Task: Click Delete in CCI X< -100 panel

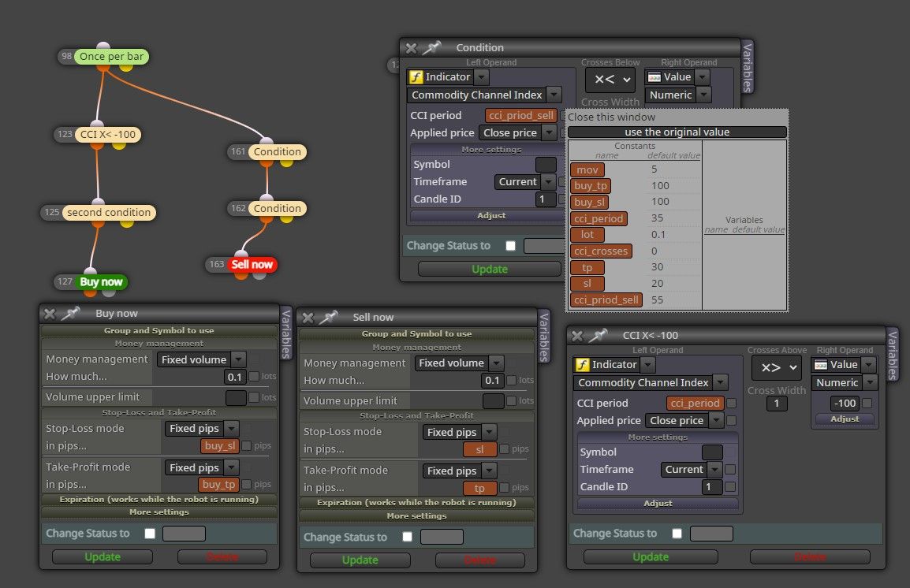Action: pyautogui.click(x=810, y=556)
